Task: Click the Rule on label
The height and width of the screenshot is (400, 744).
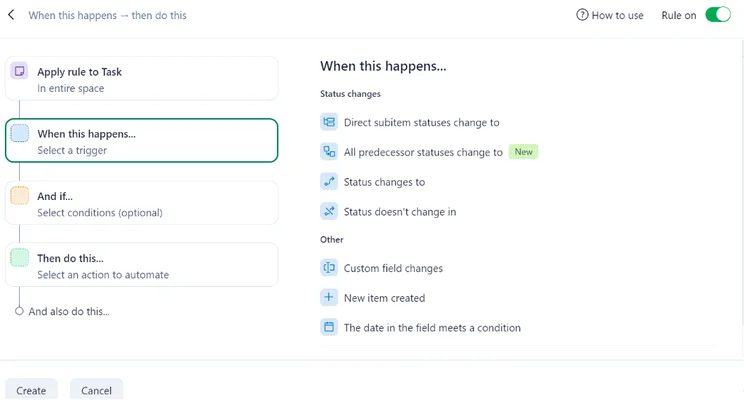Action: [679, 15]
